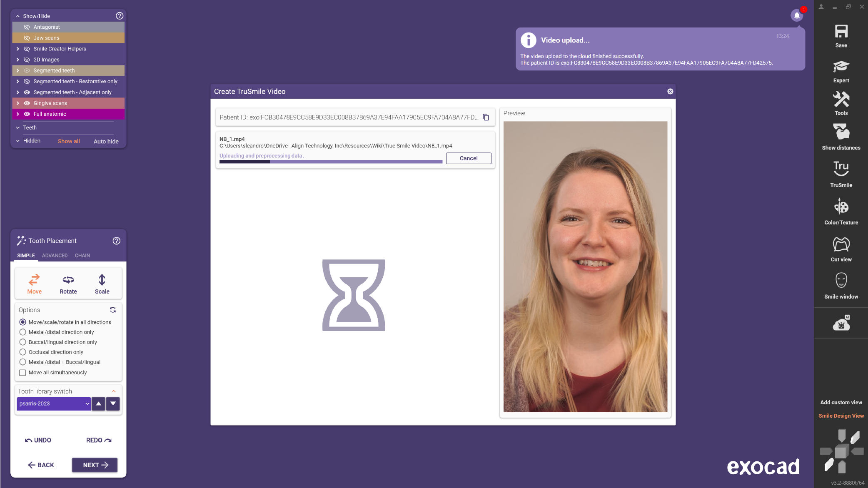Cancel the video upload
Image resolution: width=868 pixels, height=488 pixels.
coord(469,158)
